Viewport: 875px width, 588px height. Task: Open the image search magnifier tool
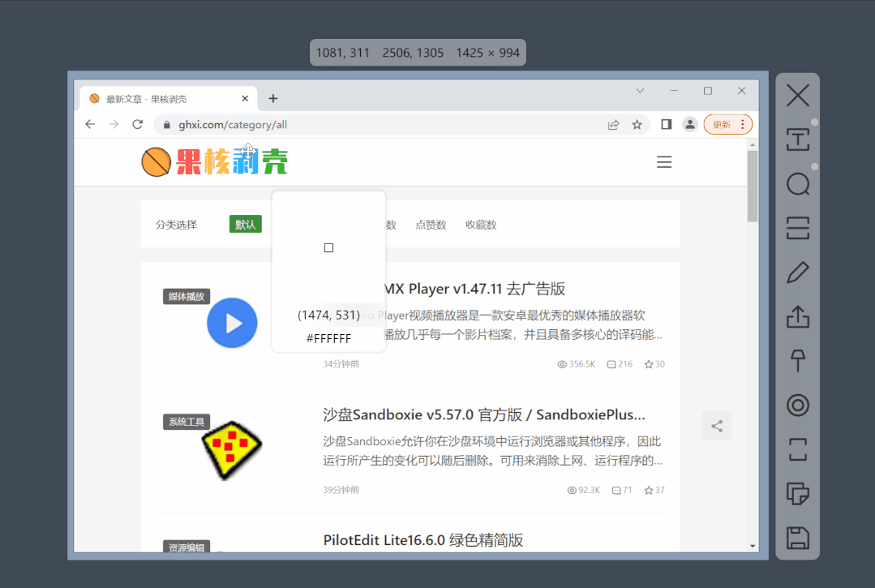pos(797,184)
